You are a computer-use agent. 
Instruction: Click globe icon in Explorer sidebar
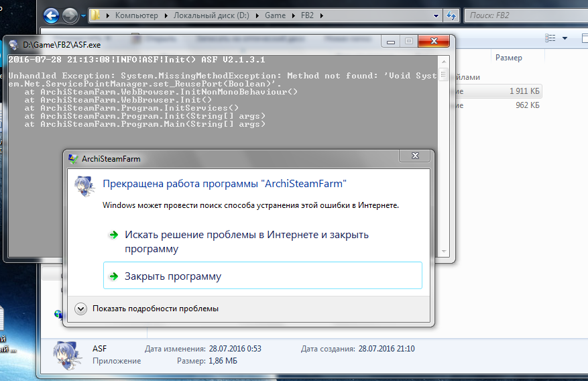click(58, 314)
